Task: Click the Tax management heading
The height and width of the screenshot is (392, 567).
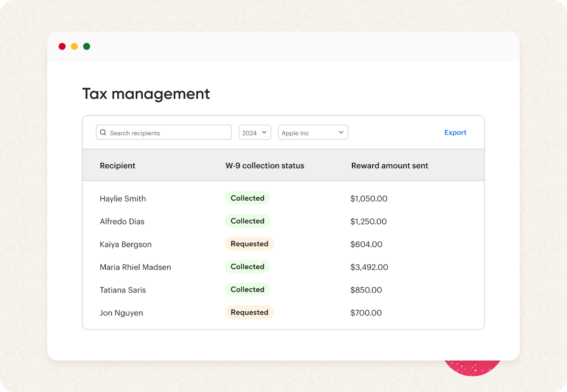Action: point(146,94)
